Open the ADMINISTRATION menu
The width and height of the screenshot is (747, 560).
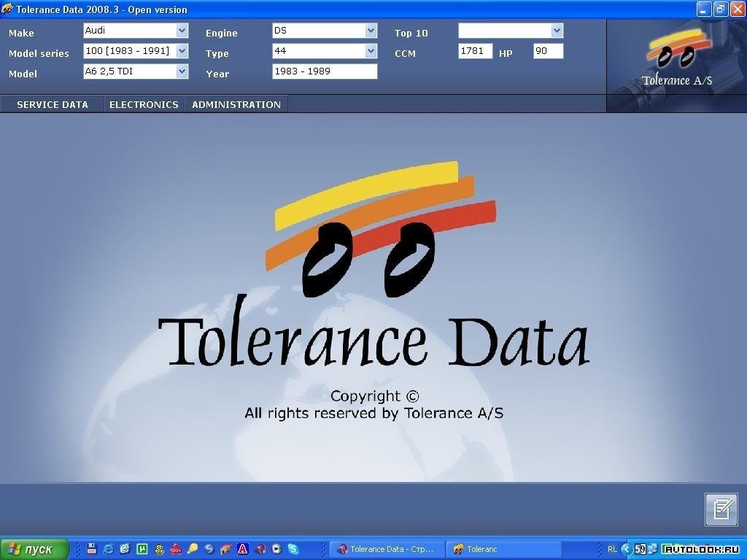click(236, 104)
